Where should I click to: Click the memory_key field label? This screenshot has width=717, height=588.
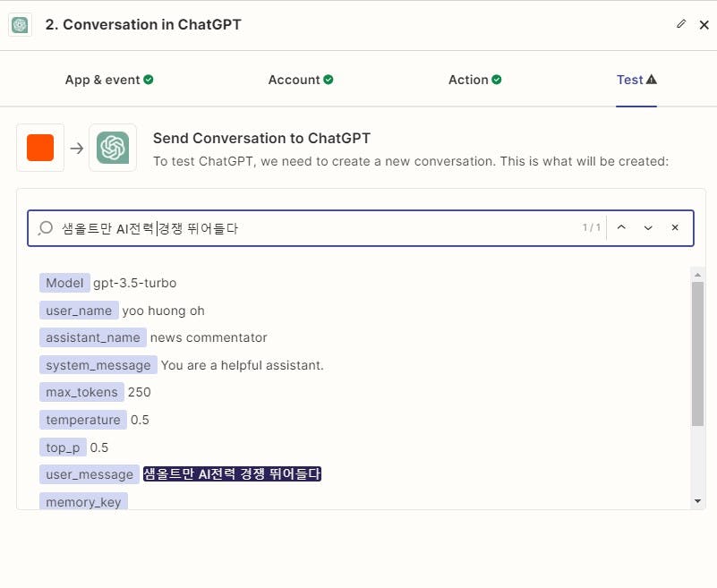pyautogui.click(x=83, y=502)
